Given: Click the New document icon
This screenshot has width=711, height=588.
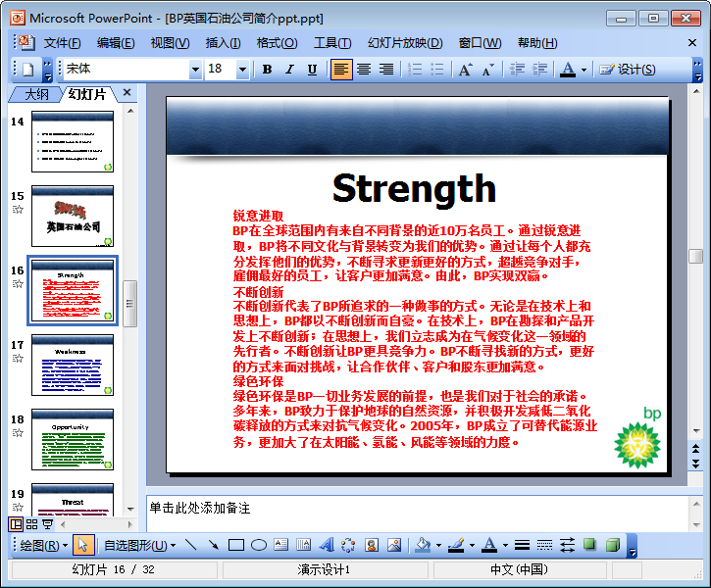Looking at the screenshot, I should (28, 70).
